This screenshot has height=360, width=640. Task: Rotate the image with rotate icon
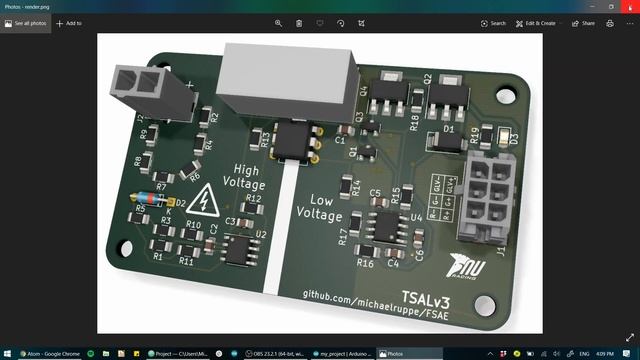tap(340, 23)
